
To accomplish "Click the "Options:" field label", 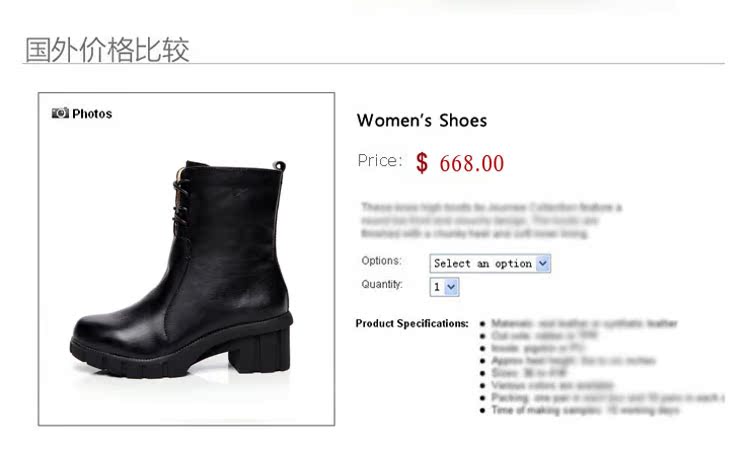I will point(381,261).
